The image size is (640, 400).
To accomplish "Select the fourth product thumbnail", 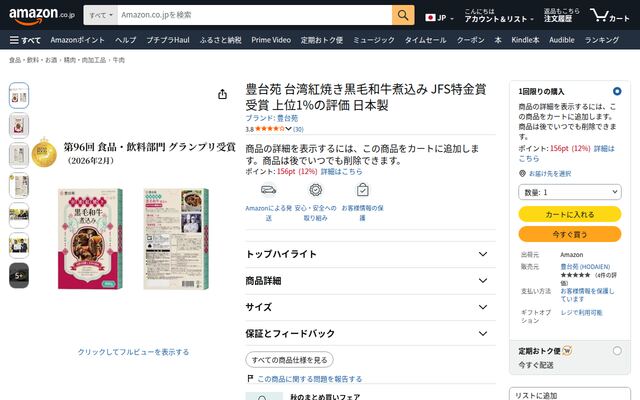I will tap(19, 185).
